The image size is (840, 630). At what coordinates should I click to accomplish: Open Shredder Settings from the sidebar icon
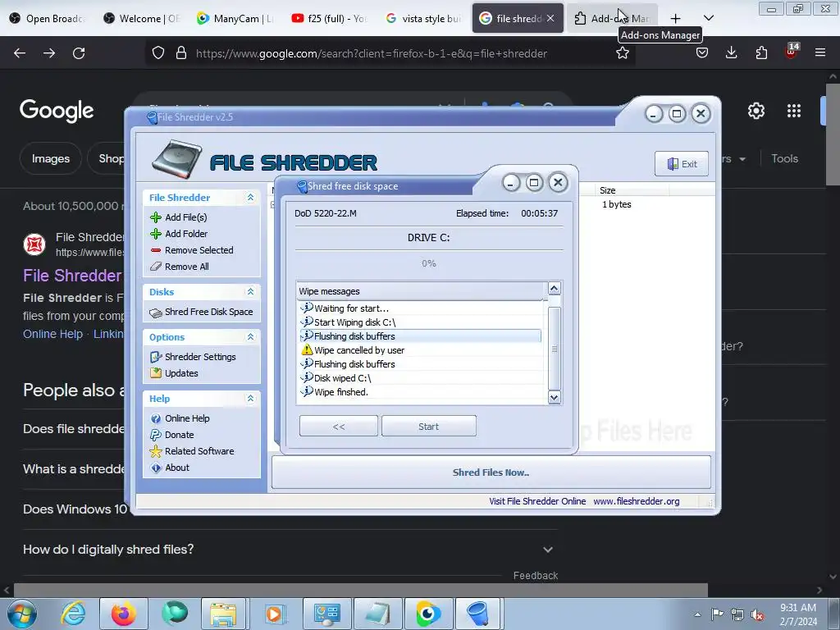pyautogui.click(x=156, y=357)
